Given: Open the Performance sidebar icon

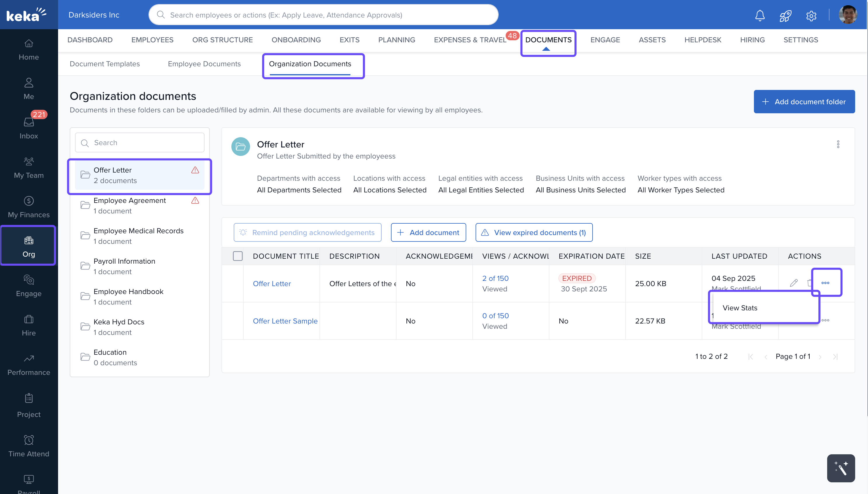Looking at the screenshot, I should pos(29,364).
